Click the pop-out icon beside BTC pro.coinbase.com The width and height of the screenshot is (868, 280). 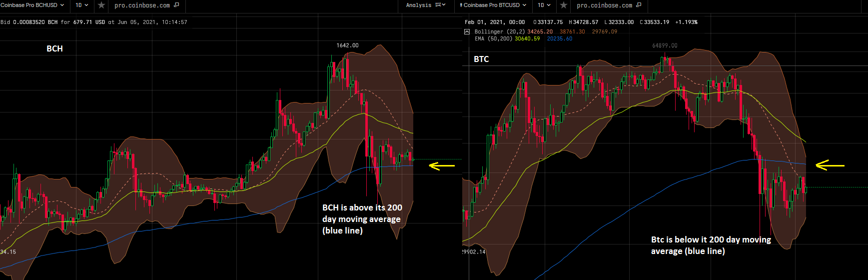pos(639,5)
